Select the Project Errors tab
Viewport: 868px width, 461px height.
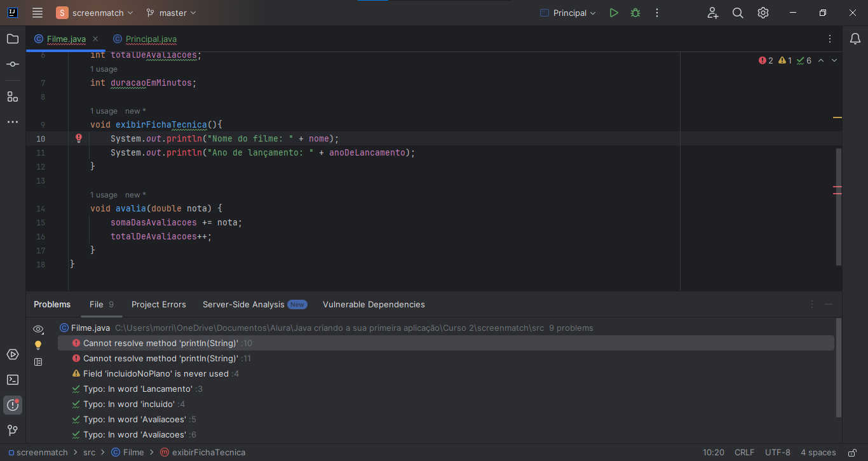pyautogui.click(x=159, y=304)
